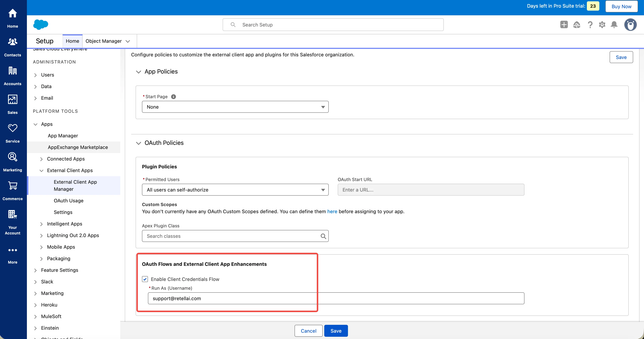Open Sales from the left rail
644x339 pixels.
(13, 104)
